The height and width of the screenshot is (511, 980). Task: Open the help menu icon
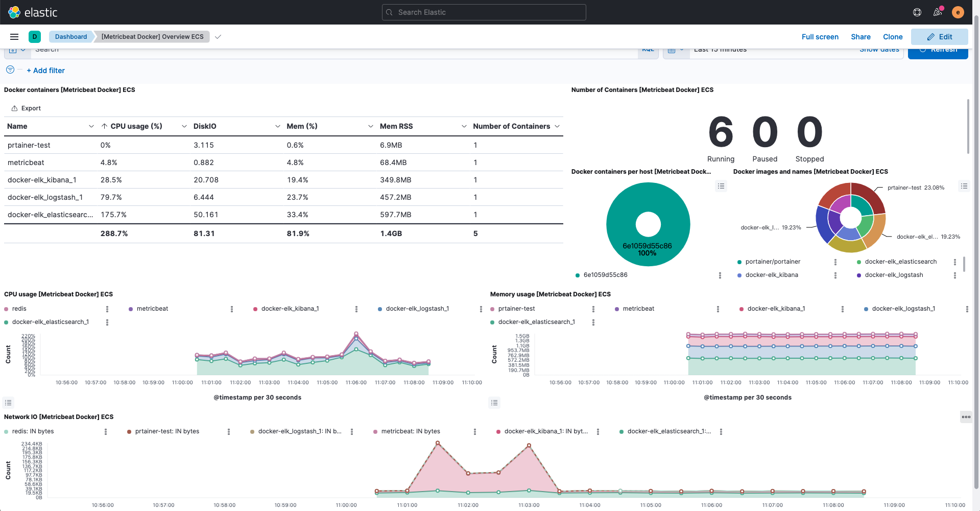(x=917, y=12)
